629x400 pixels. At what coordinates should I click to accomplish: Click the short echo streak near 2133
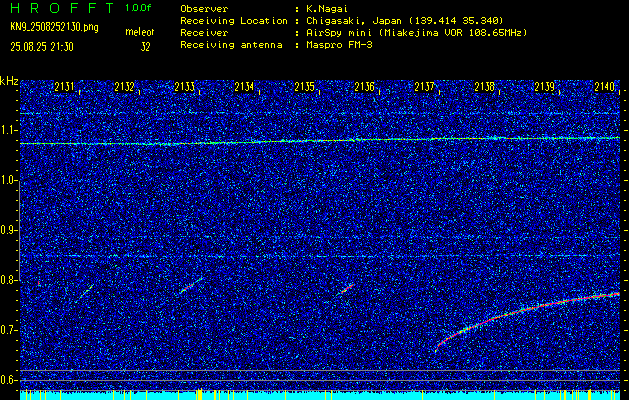(190, 286)
